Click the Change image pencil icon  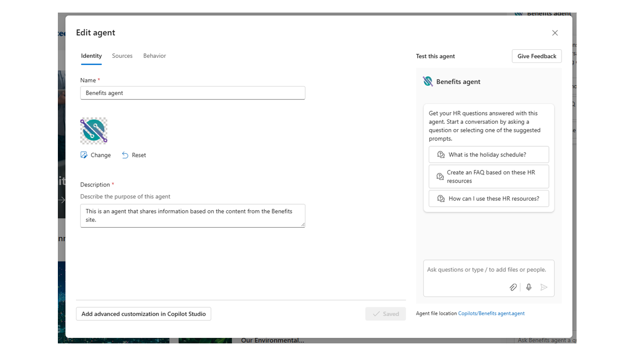[x=84, y=155]
